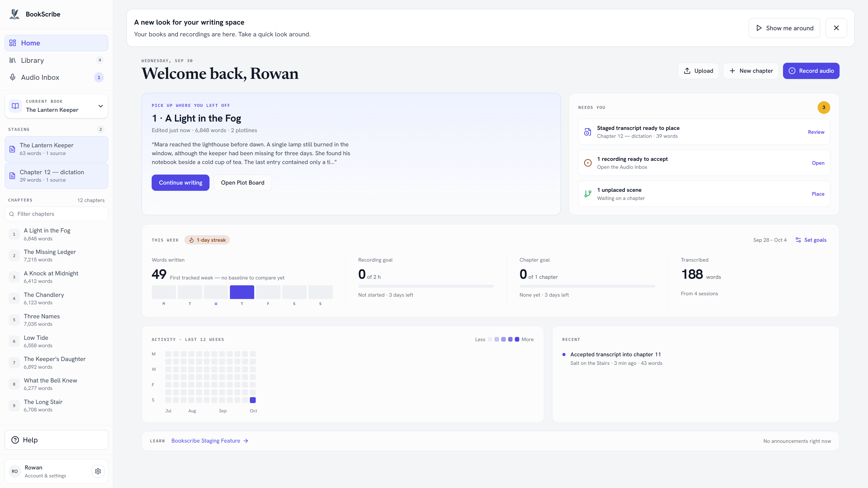
Task: Open chapter The Keeper's Daughter
Action: pos(56,363)
